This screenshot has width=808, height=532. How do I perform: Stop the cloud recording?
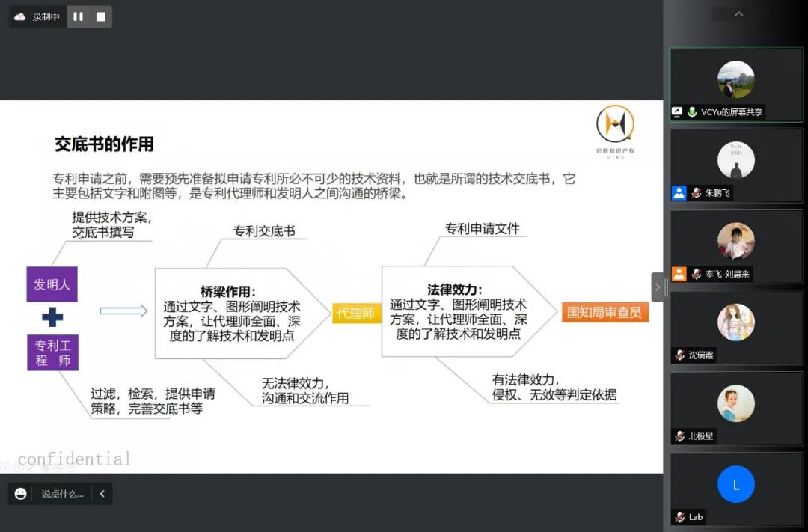coord(100,16)
